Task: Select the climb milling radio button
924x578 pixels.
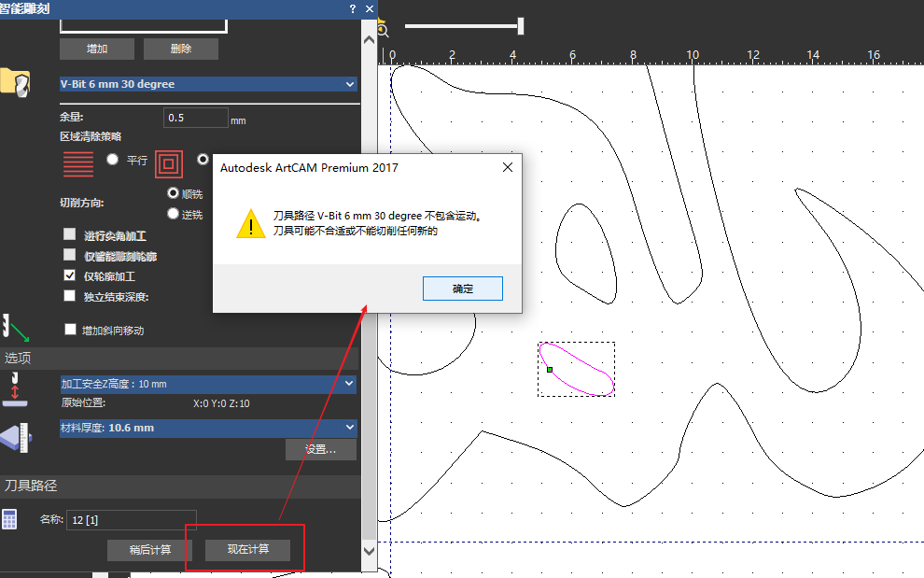Action: [x=173, y=193]
